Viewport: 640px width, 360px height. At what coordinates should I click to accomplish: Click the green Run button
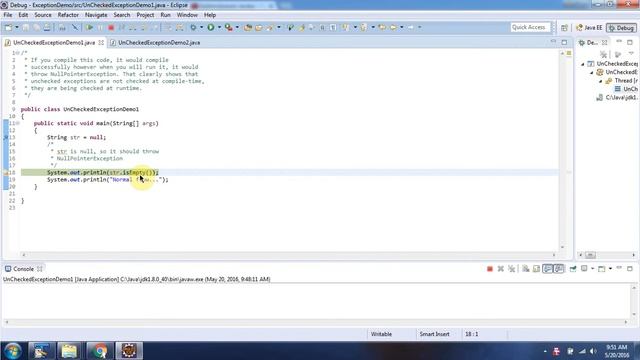coord(211,27)
